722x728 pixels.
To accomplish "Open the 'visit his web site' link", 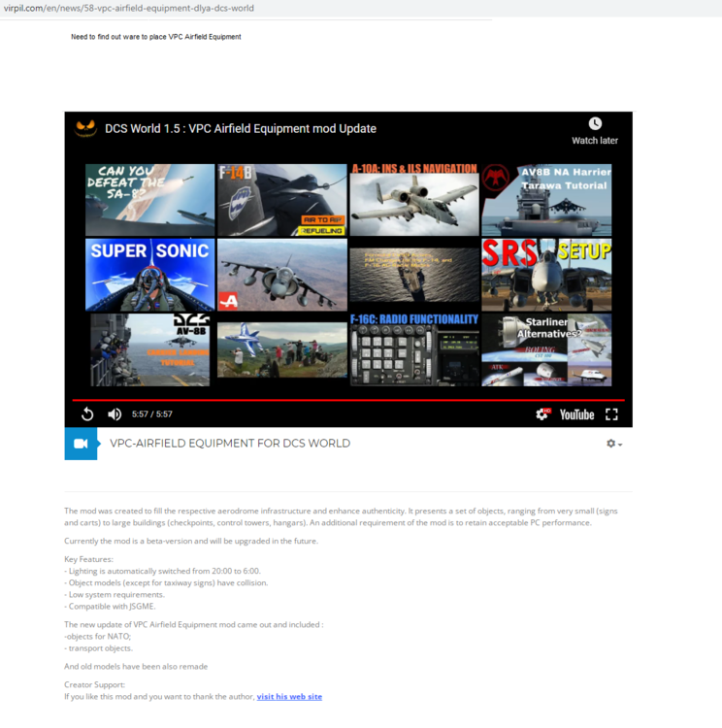I will point(289,696).
